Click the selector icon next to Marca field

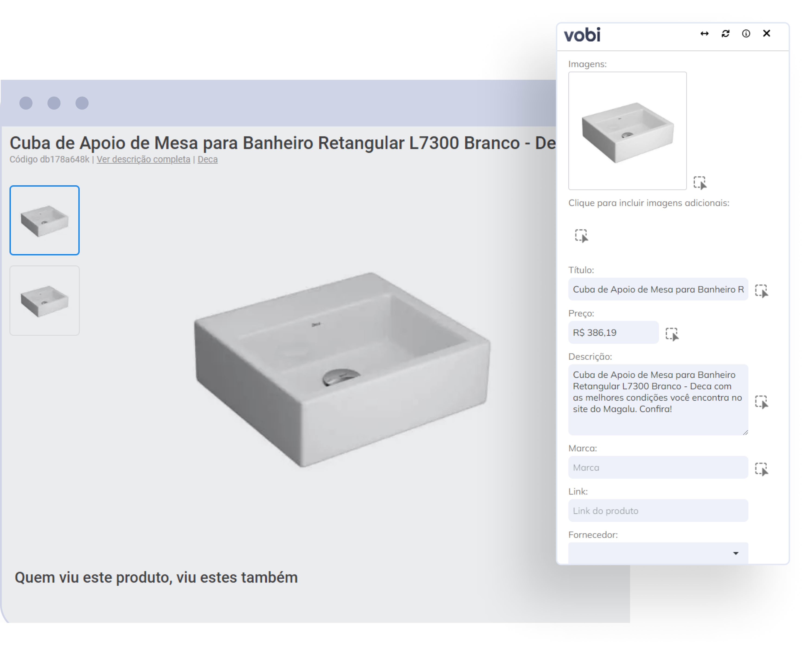point(761,469)
